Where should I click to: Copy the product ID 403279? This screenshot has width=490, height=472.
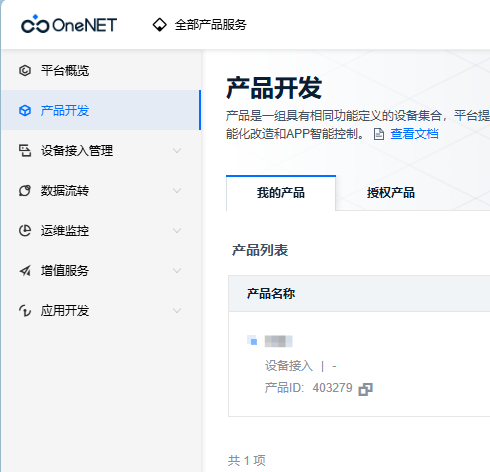(x=365, y=389)
